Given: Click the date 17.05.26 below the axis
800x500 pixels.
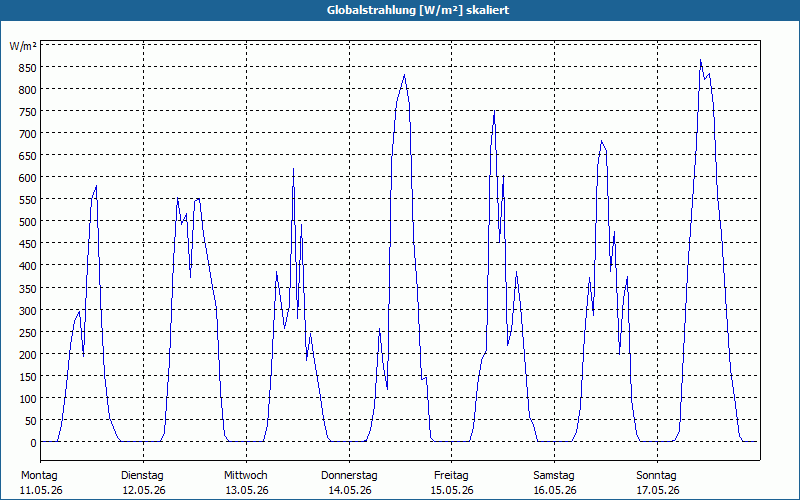Looking at the screenshot, I should [658, 490].
